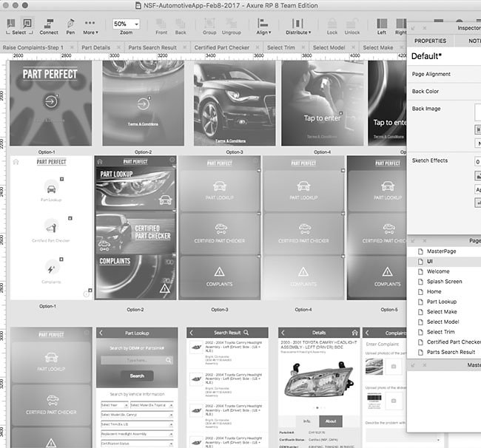Close the Pages panel
The width and height of the screenshot is (481, 448).
(424, 241)
